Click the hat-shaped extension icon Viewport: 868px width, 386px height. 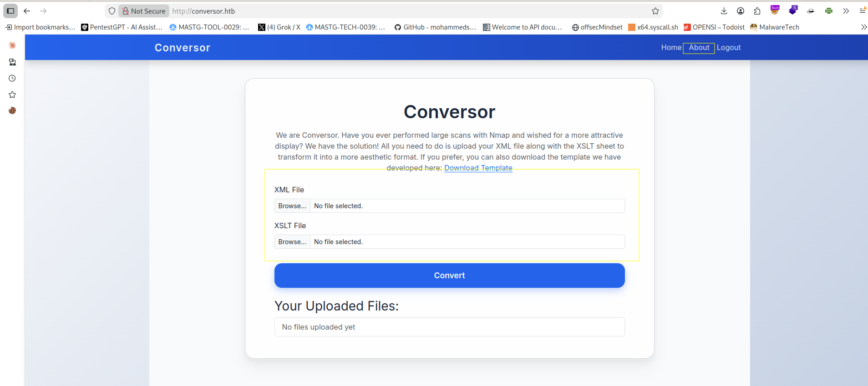tap(811, 11)
